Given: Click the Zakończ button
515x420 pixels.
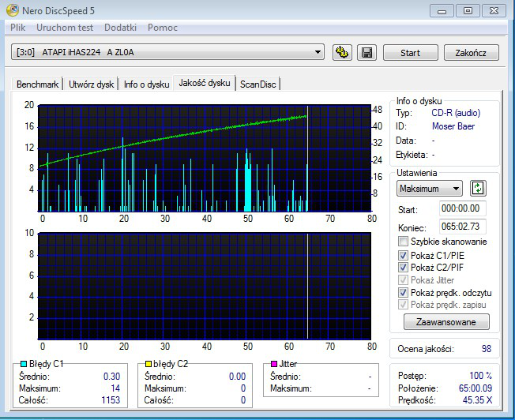Looking at the screenshot, I should tap(471, 53).
